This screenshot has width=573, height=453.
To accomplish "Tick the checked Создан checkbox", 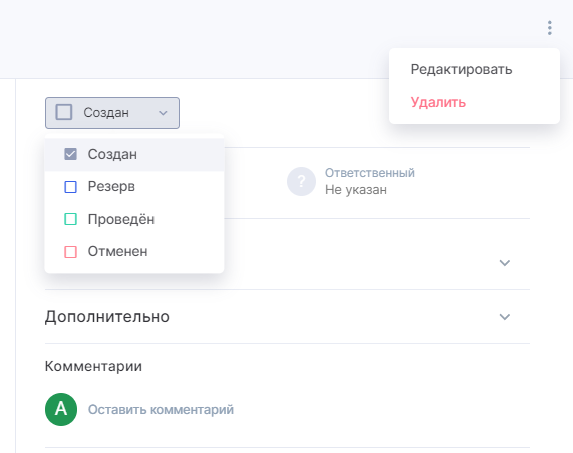I will click(71, 154).
